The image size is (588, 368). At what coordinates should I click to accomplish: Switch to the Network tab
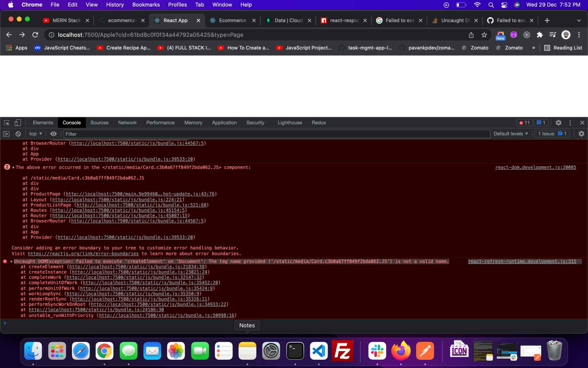127,123
